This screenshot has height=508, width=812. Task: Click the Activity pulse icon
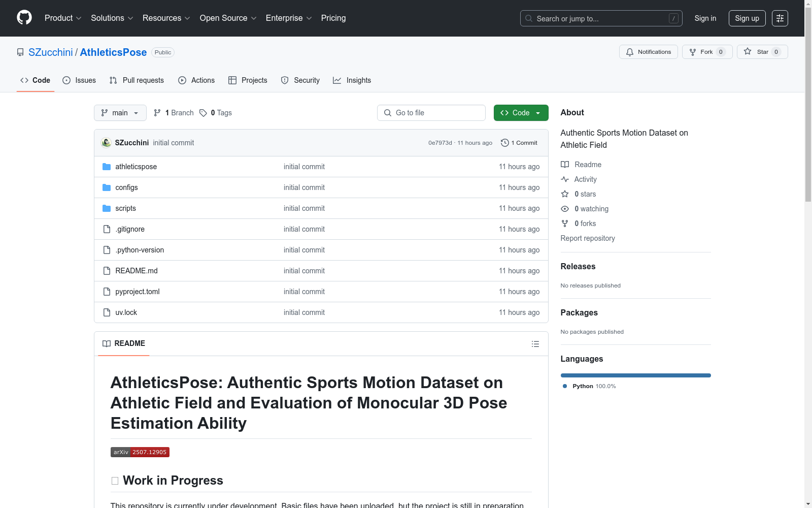click(565, 179)
